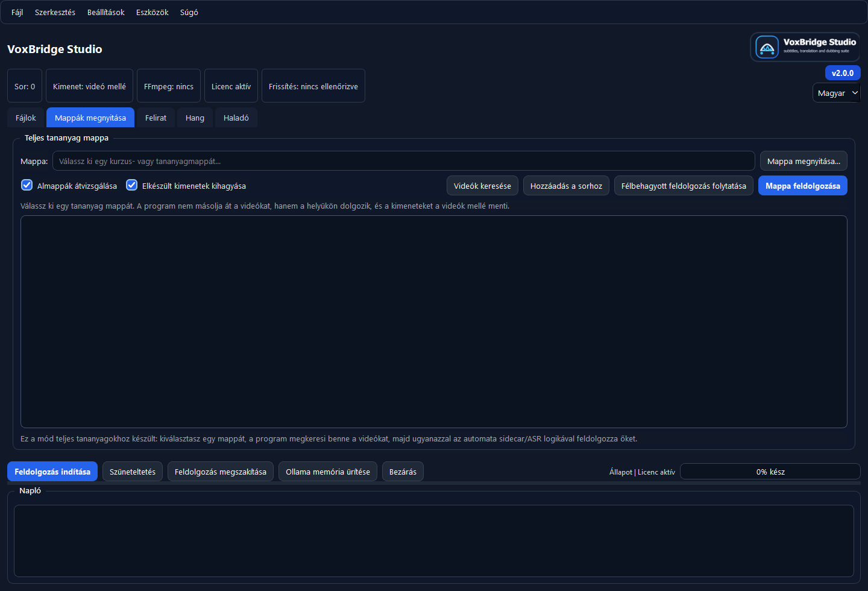Viewport: 868px width, 591px height.
Task: Open the Súgó menu
Action: click(189, 12)
